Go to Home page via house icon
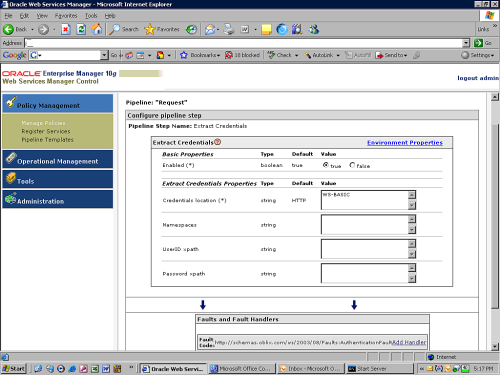This screenshot has height=375, width=500. [97, 29]
